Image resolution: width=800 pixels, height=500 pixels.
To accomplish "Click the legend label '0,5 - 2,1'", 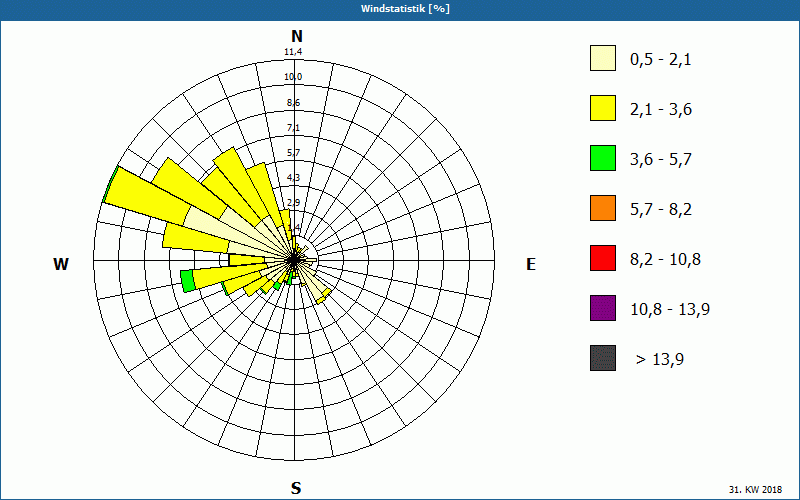I will tap(661, 60).
